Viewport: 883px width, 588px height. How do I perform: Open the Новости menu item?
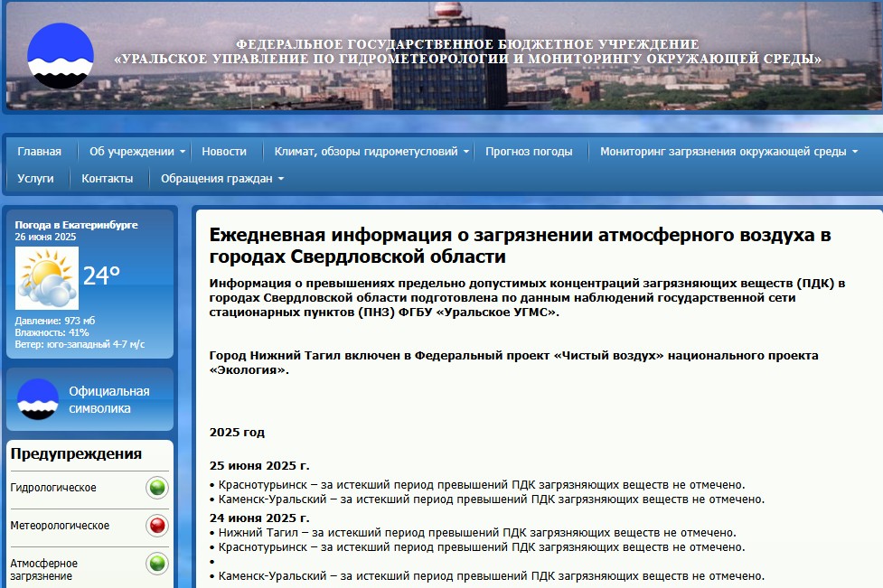tap(224, 152)
